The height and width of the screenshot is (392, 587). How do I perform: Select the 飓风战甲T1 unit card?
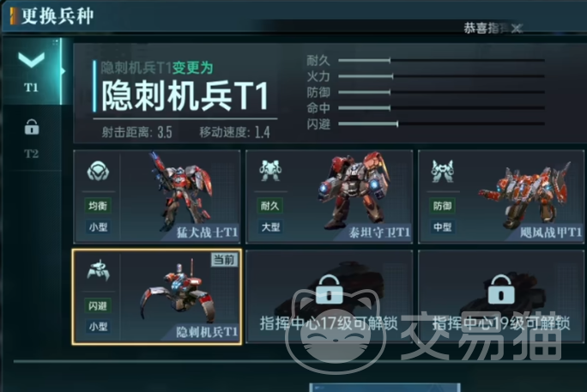501,196
